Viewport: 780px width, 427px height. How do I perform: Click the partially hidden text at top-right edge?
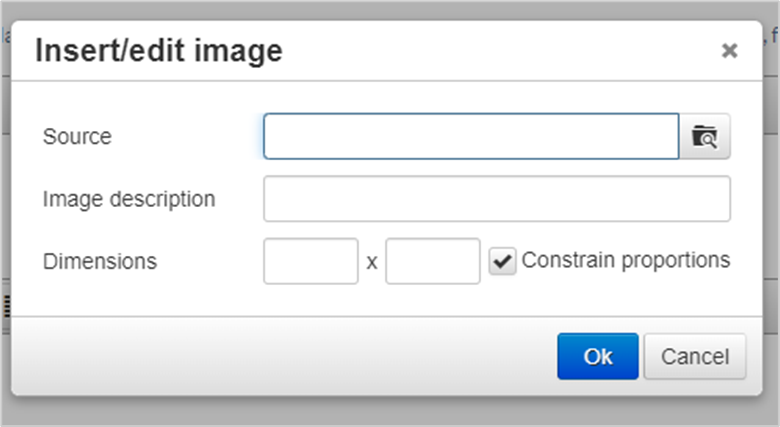773,35
